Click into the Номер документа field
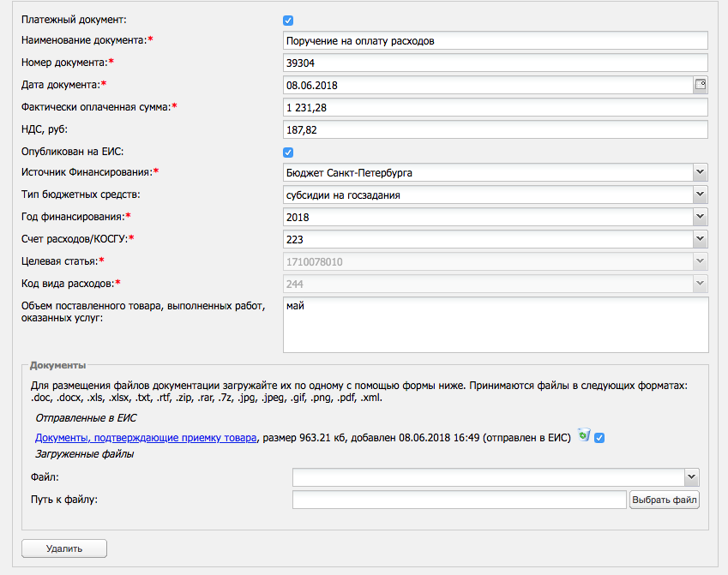The height and width of the screenshot is (575, 728). pos(495,63)
